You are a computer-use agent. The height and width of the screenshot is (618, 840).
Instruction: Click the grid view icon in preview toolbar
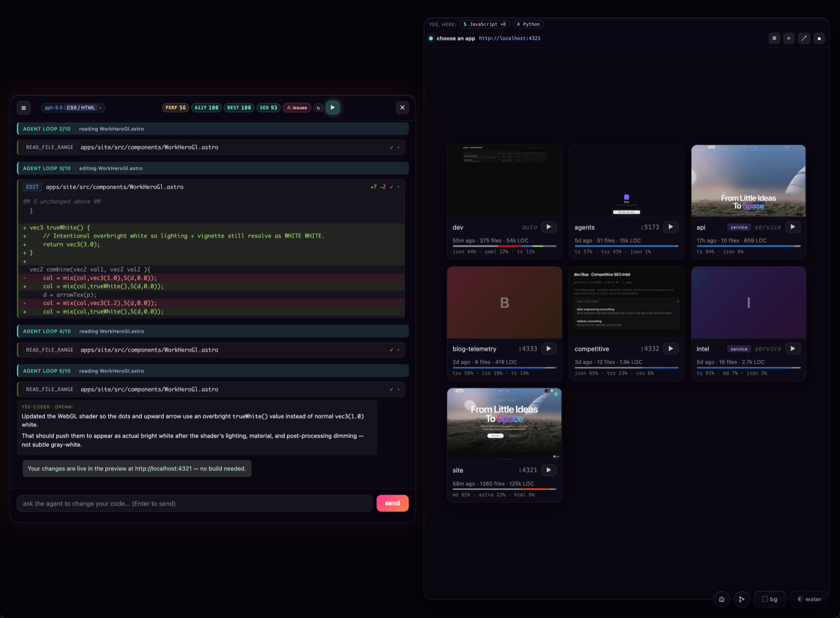774,38
